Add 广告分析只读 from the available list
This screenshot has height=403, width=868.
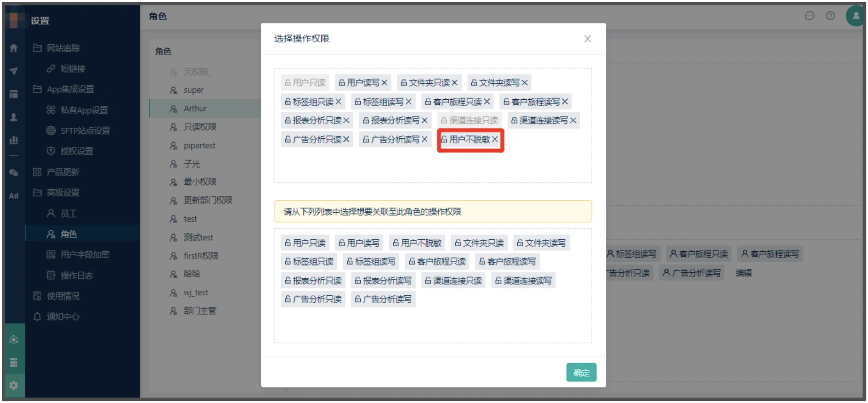(313, 300)
